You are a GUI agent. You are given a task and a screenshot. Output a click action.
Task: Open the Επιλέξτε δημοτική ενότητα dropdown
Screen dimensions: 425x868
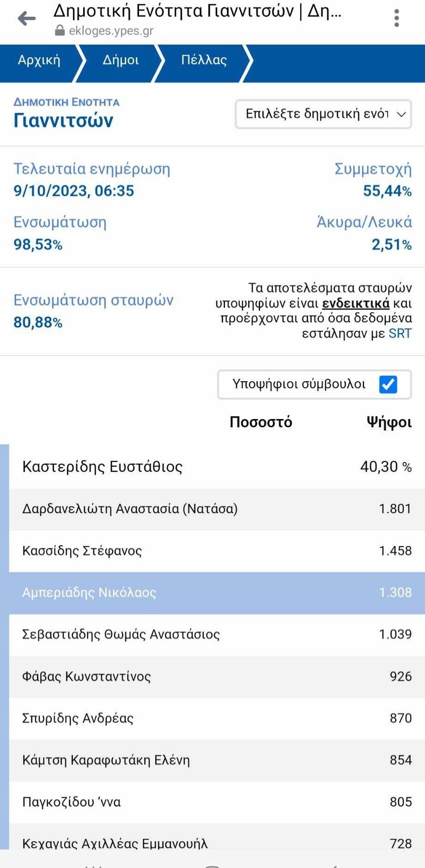[x=323, y=114]
